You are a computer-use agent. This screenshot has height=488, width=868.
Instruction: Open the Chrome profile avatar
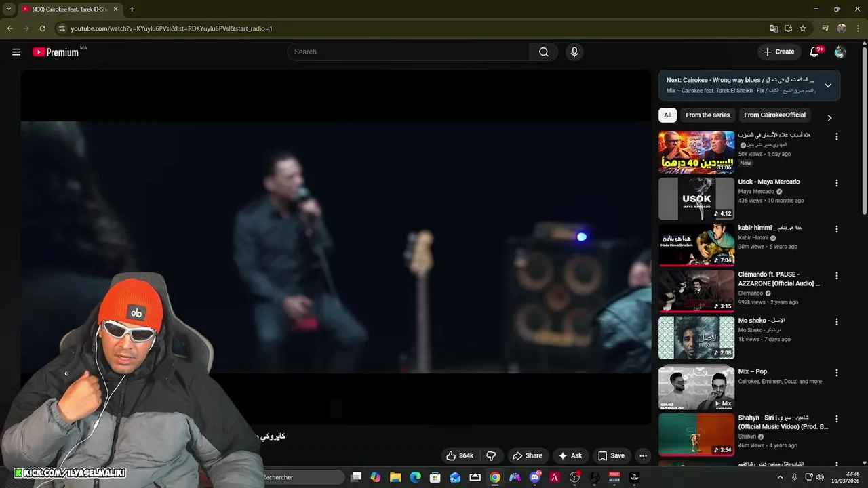tap(842, 28)
